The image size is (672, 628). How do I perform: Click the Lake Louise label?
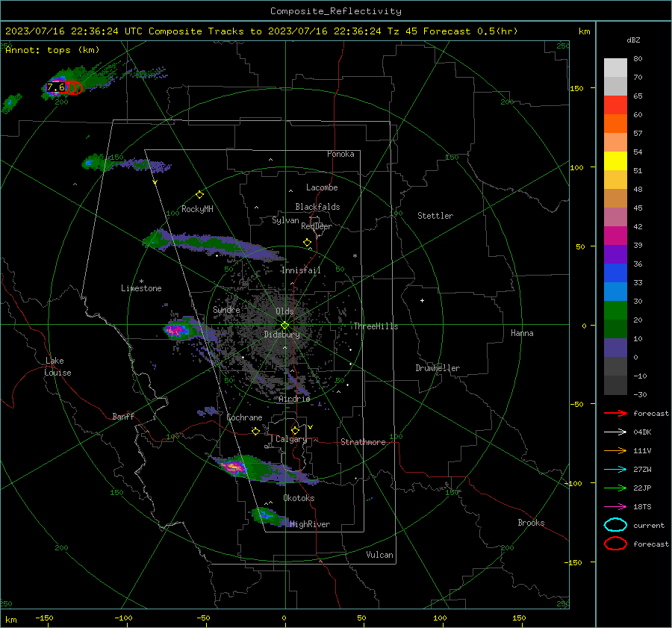click(x=57, y=367)
